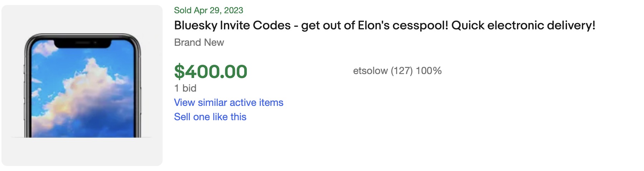Click "Quick electronic delivery!" in listing title
This screenshot has height=171, width=644.
coord(523,25)
